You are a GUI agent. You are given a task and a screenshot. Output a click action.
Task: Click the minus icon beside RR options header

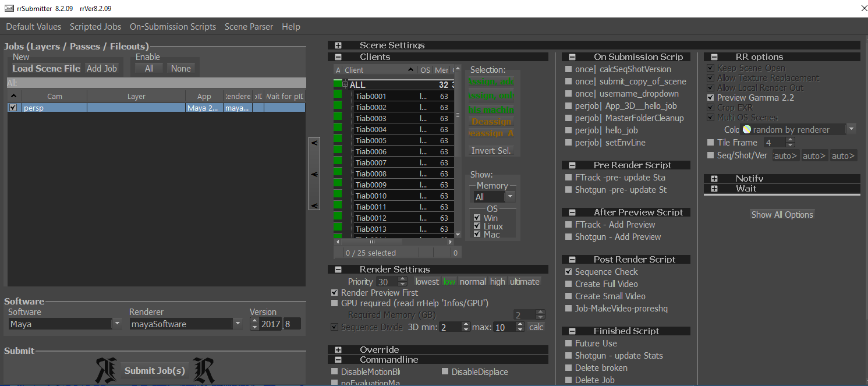click(x=714, y=57)
